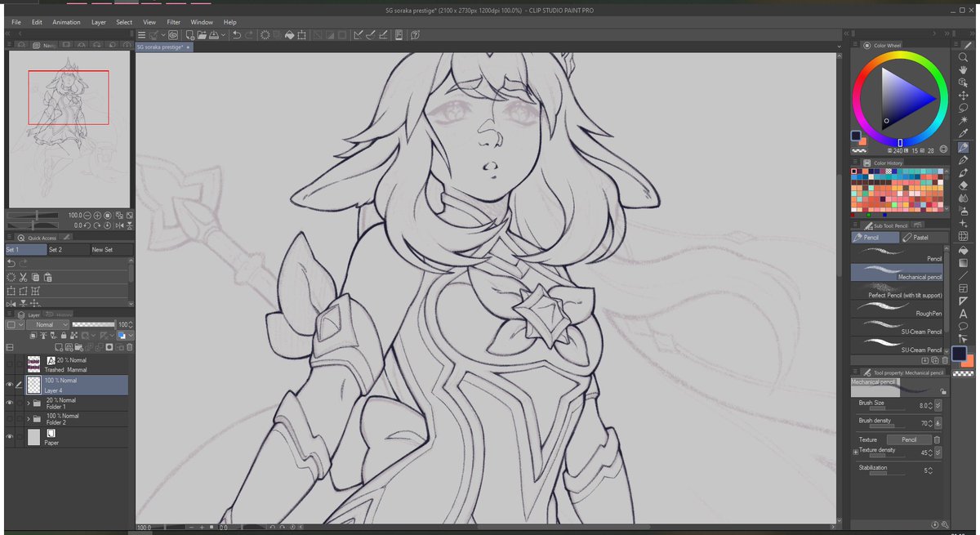
Task: Choose the Perfect Pencil (with tilt support) brush
Action: 897,290
